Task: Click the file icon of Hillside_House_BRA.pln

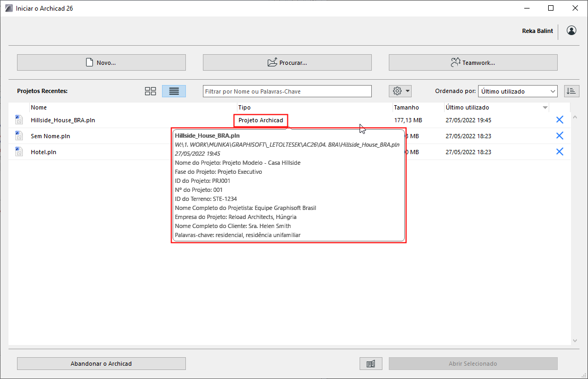Action: pyautogui.click(x=19, y=120)
